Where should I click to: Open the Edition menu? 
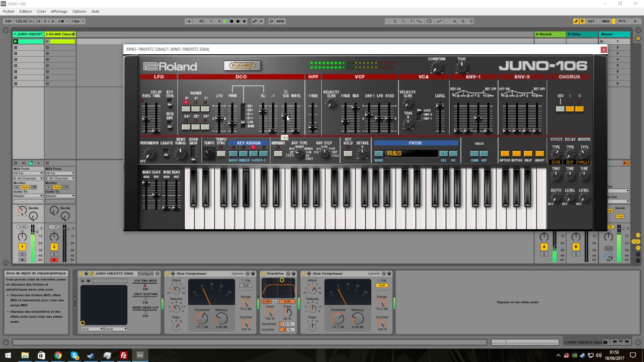[x=25, y=11]
